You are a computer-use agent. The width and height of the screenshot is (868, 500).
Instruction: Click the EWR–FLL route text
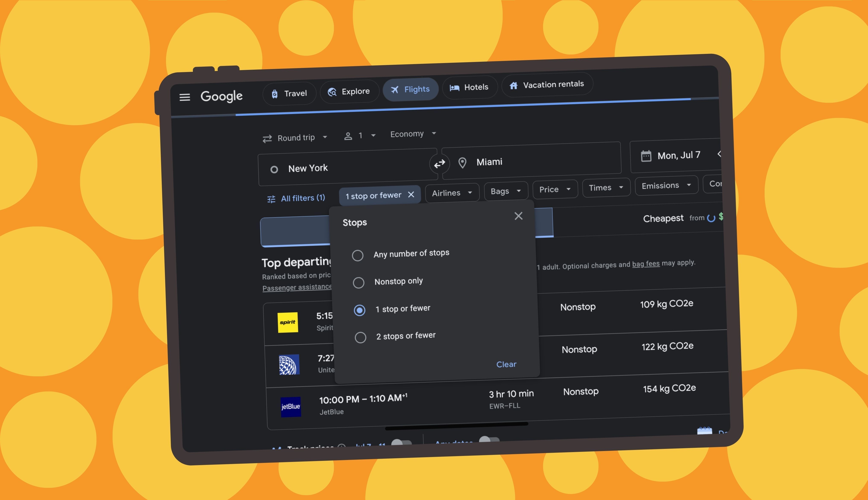(505, 406)
